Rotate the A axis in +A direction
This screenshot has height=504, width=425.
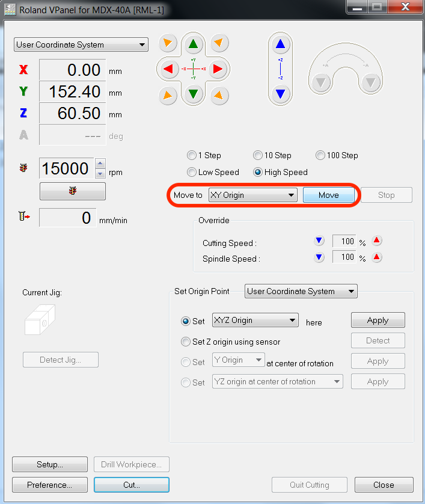(x=321, y=82)
